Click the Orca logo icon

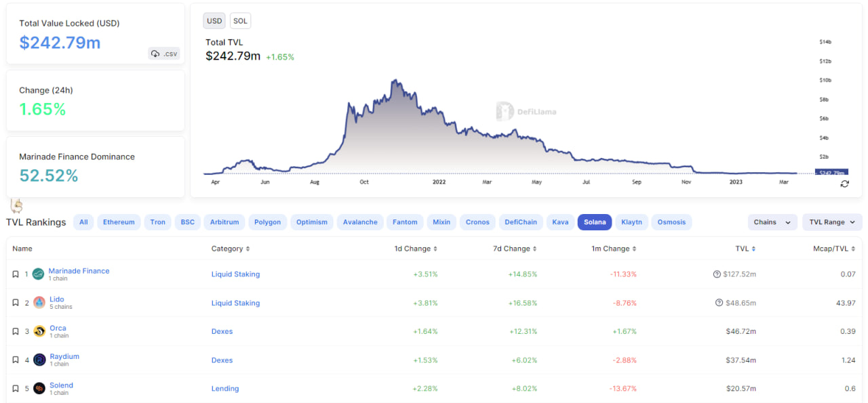click(x=39, y=331)
